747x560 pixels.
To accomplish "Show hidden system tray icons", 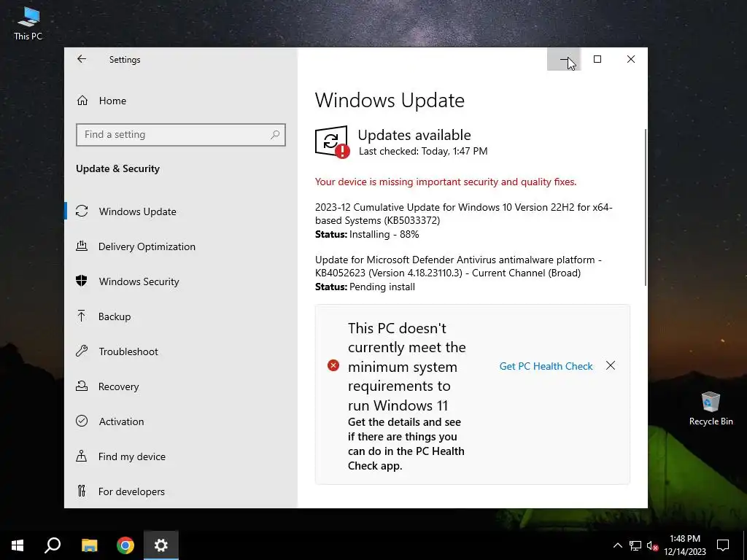I will pos(617,545).
